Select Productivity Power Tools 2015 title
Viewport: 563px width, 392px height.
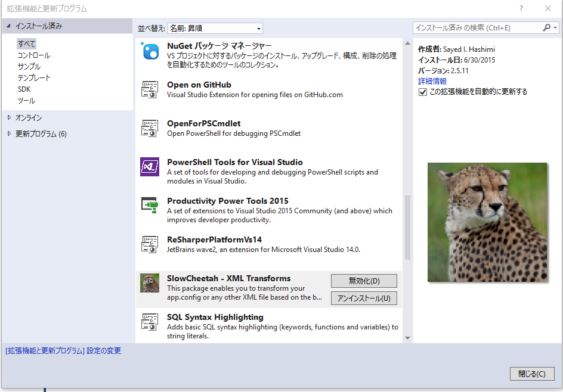[228, 201]
